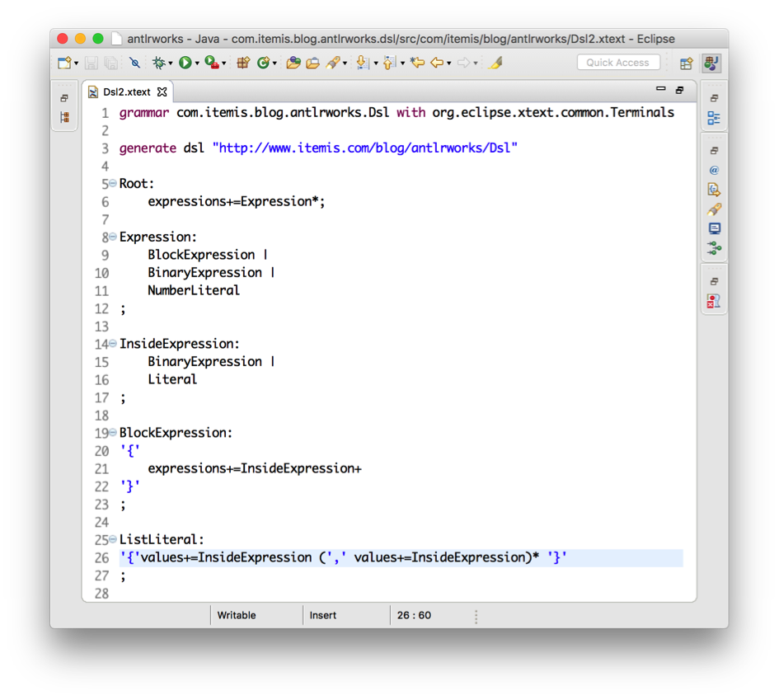Click the highlighter marker toolbar icon
Image resolution: width=779 pixels, height=700 pixels.
(x=495, y=63)
